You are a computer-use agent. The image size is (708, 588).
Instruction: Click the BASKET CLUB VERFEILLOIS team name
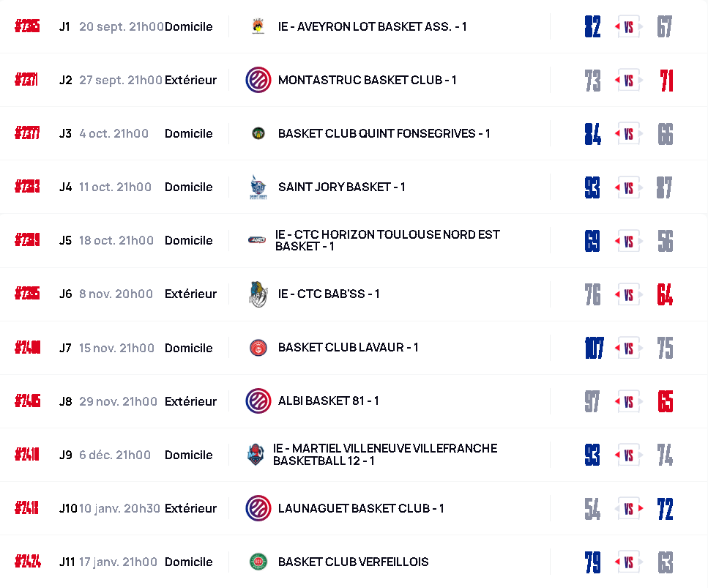pyautogui.click(x=353, y=562)
